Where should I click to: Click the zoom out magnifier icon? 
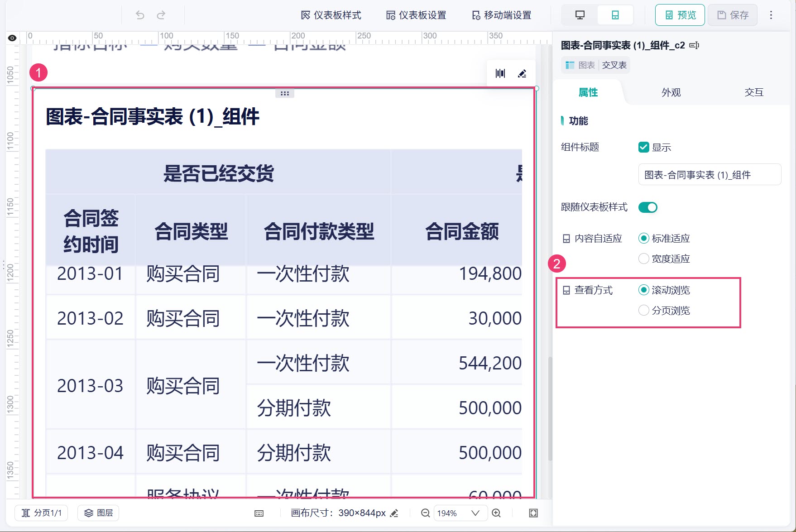[425, 513]
